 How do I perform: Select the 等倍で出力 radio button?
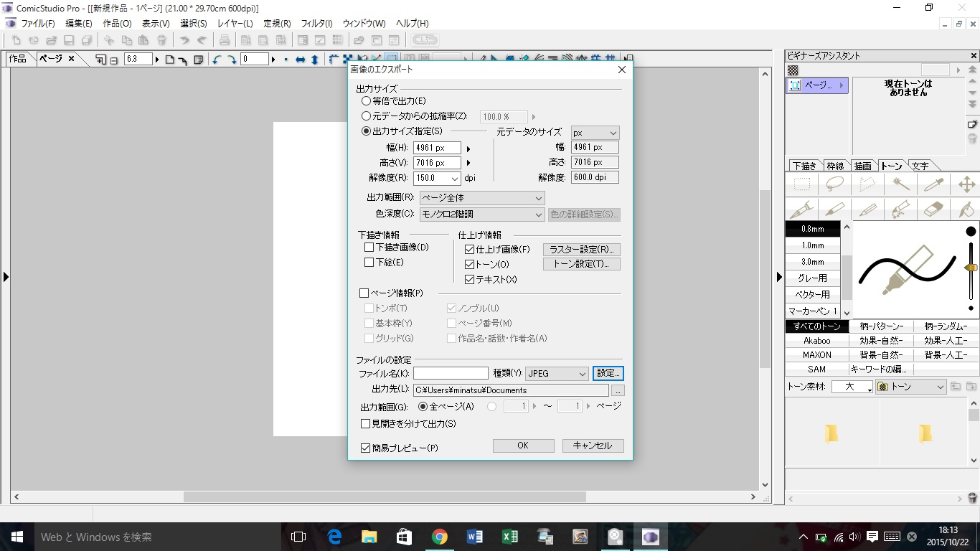[367, 101]
